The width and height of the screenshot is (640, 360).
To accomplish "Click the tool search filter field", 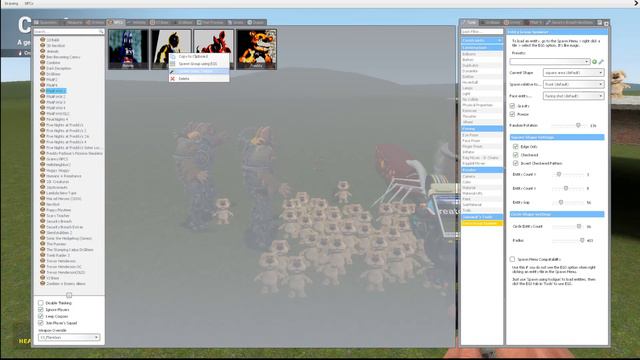I will tap(482, 31).
